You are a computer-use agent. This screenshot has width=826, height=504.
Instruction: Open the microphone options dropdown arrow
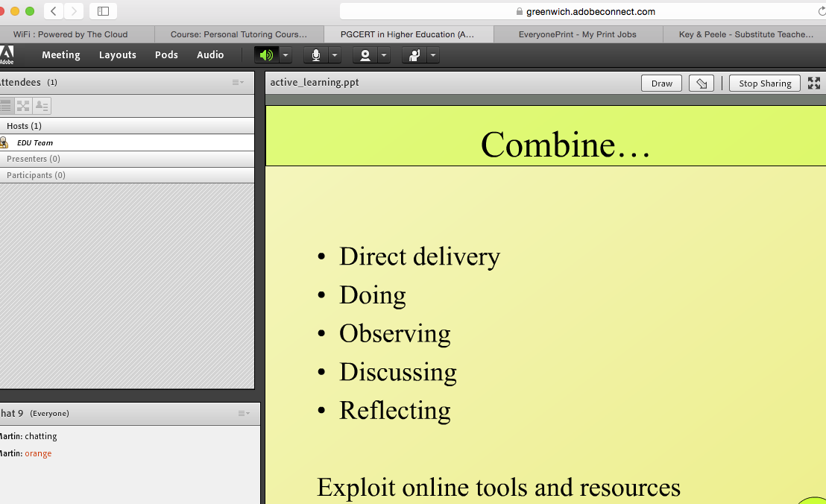[335, 55]
